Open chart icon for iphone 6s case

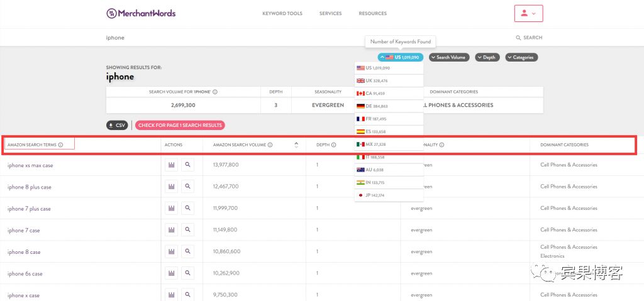[x=171, y=273]
